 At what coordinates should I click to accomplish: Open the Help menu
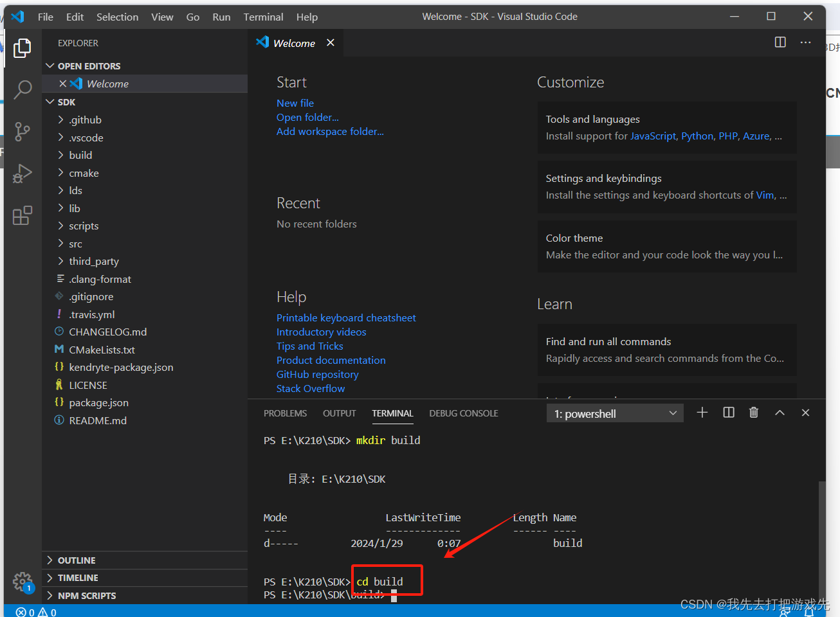tap(307, 17)
